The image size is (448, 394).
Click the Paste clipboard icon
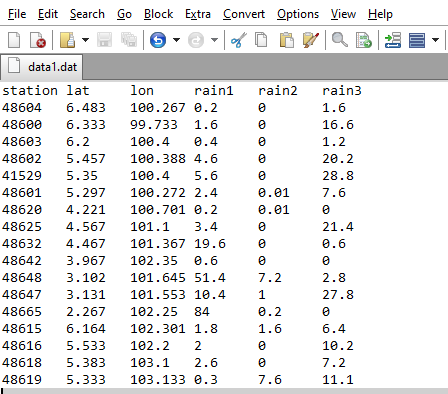[x=286, y=40]
